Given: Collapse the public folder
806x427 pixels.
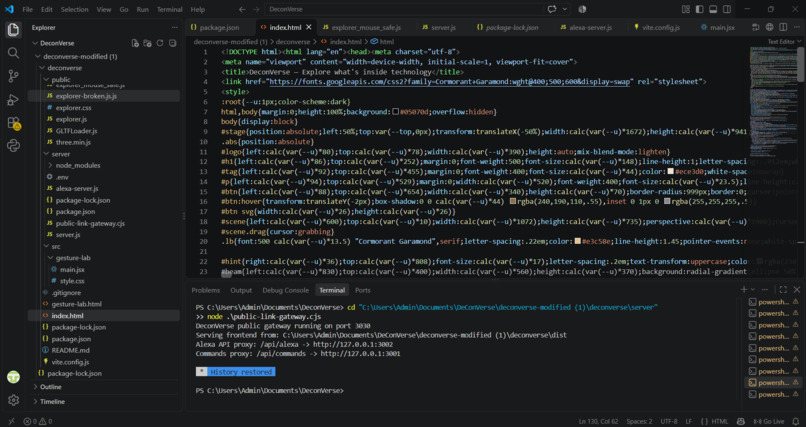Looking at the screenshot, I should click(x=47, y=80).
